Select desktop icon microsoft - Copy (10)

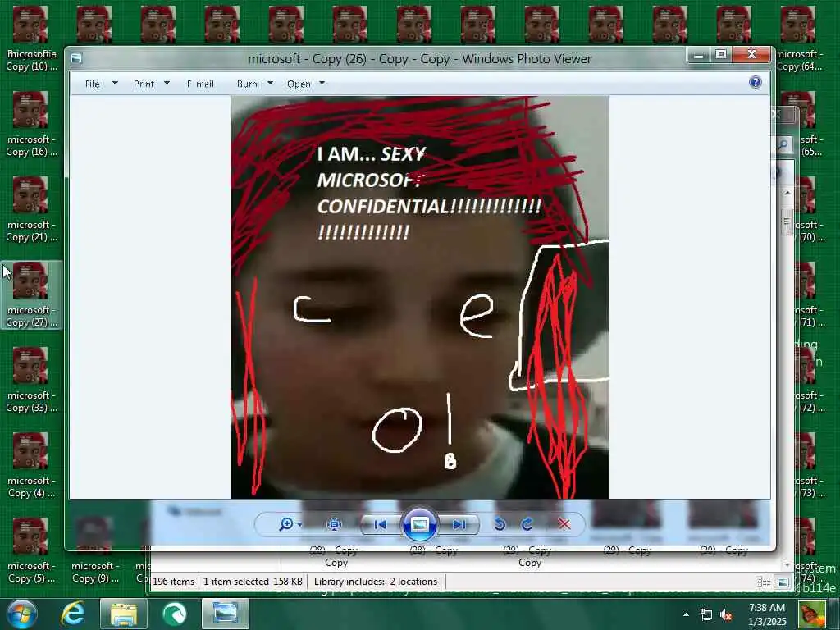pyautogui.click(x=30, y=39)
